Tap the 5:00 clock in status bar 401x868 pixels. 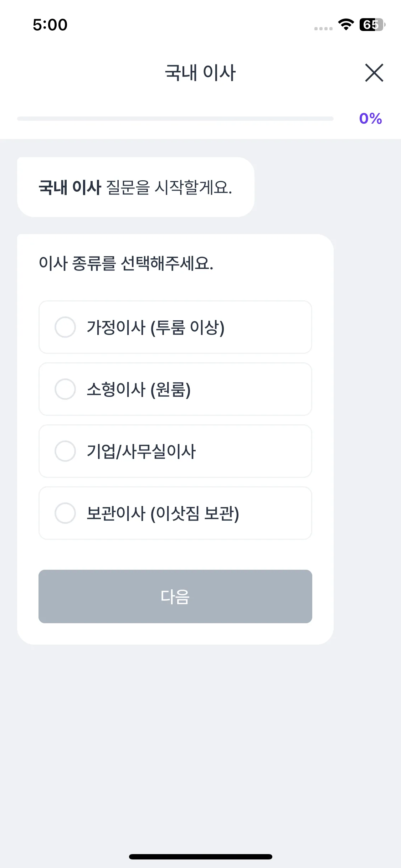[50, 25]
